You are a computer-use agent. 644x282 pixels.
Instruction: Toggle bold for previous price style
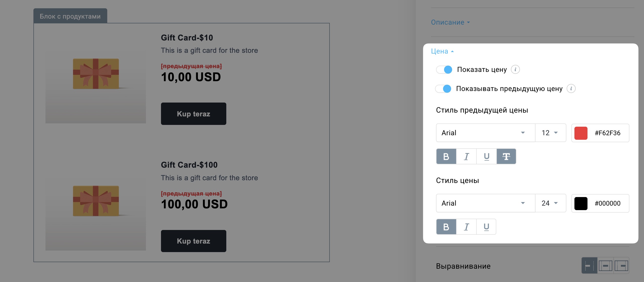(x=446, y=156)
